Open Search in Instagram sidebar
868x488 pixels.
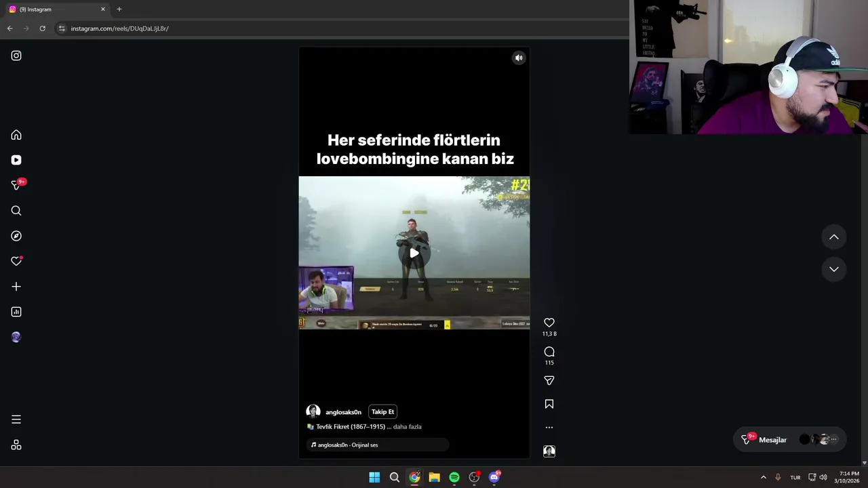16,211
